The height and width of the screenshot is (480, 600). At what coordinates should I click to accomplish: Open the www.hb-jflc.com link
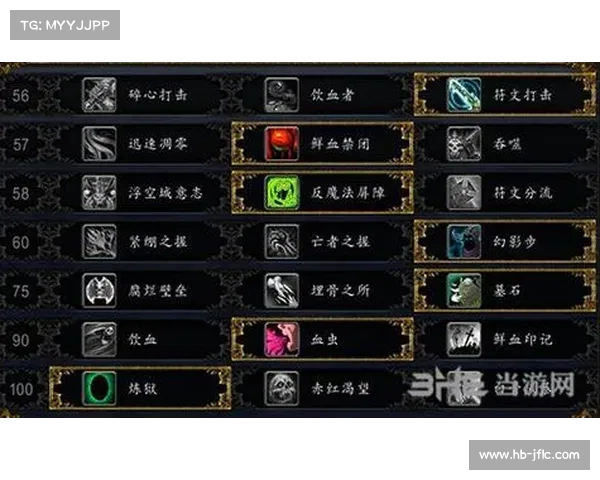pyautogui.click(x=529, y=455)
